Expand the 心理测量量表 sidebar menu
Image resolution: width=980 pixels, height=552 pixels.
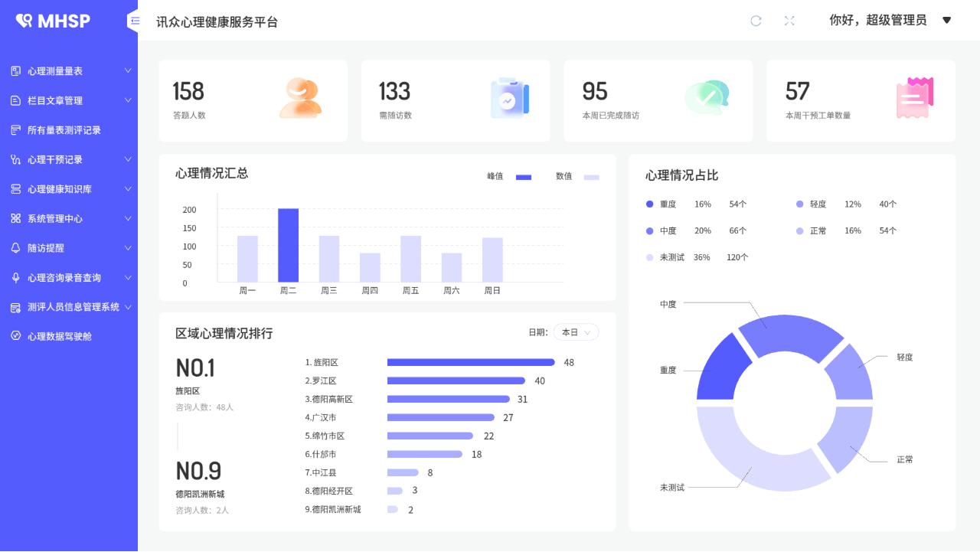(69, 71)
